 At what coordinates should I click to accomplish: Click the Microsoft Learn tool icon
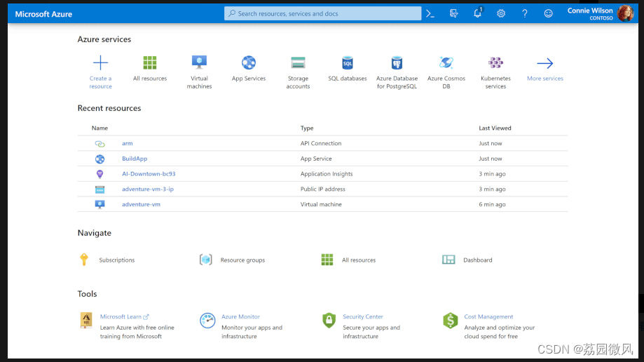point(86,320)
